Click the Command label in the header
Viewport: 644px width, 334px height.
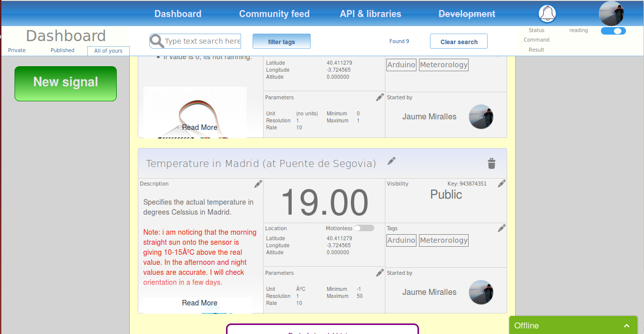click(536, 40)
